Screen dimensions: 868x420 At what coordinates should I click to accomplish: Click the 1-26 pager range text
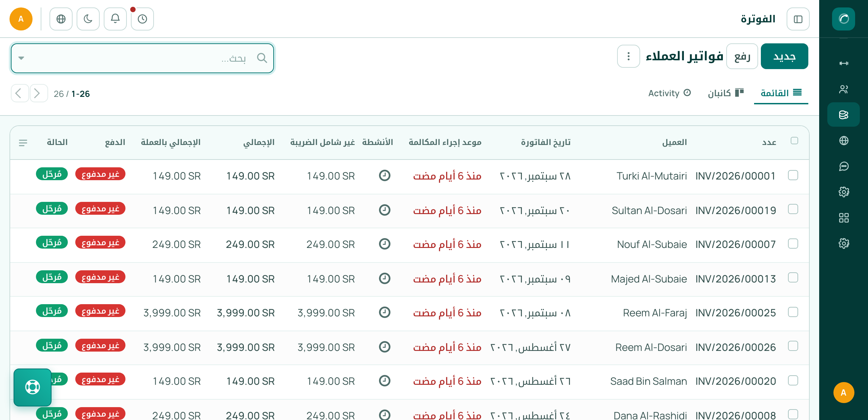80,94
